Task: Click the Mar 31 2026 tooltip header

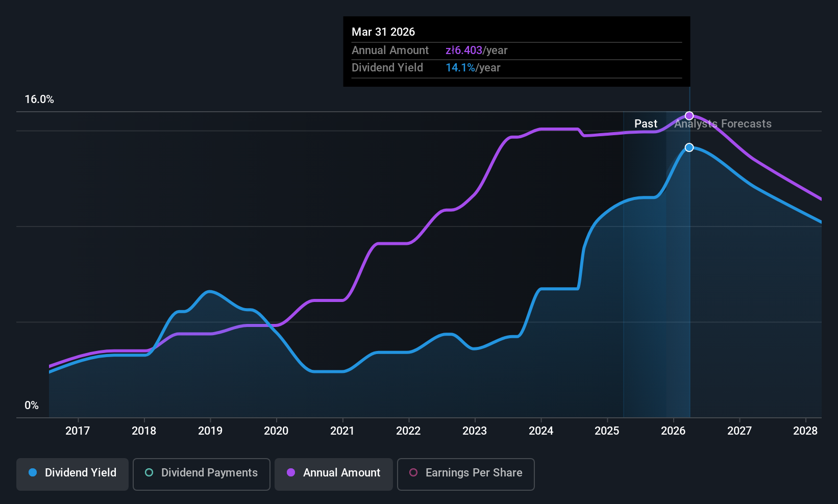Action: (383, 32)
